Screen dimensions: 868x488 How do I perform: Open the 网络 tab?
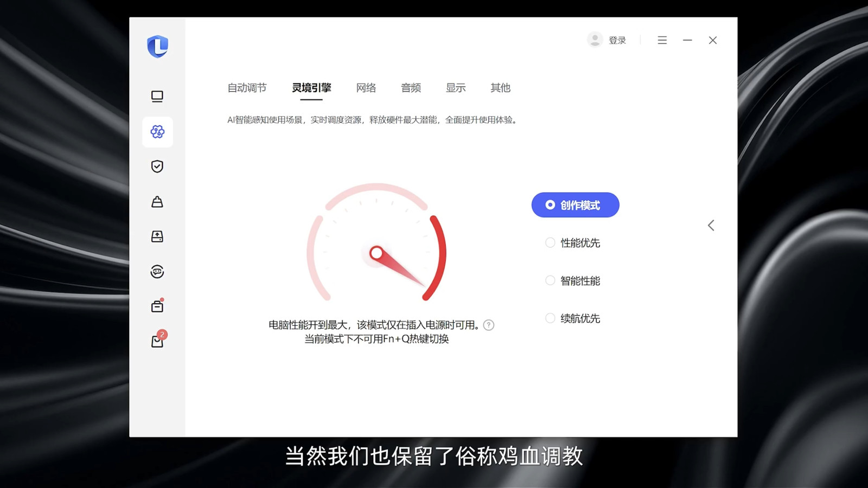pyautogui.click(x=366, y=88)
